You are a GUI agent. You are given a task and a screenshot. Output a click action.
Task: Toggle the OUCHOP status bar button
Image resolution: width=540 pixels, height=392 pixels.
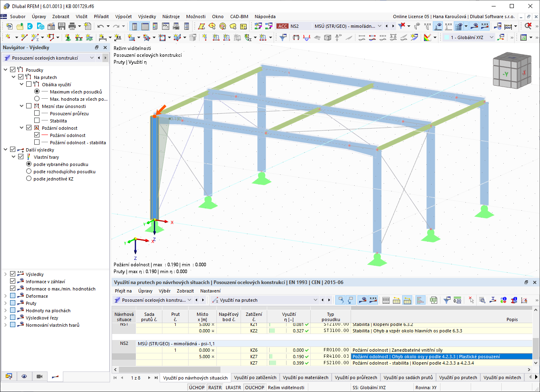254,388
